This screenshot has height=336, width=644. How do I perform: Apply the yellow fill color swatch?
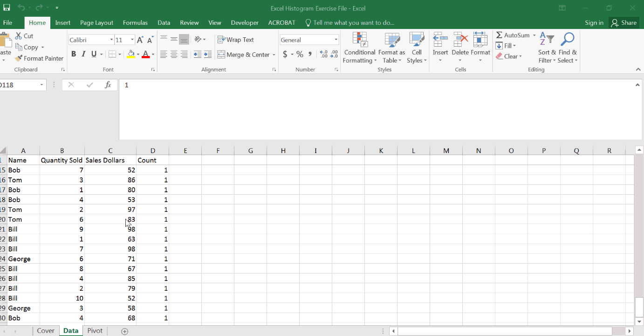131,55
